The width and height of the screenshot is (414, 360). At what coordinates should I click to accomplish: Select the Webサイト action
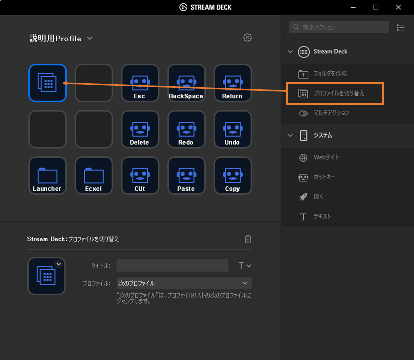(x=347, y=158)
